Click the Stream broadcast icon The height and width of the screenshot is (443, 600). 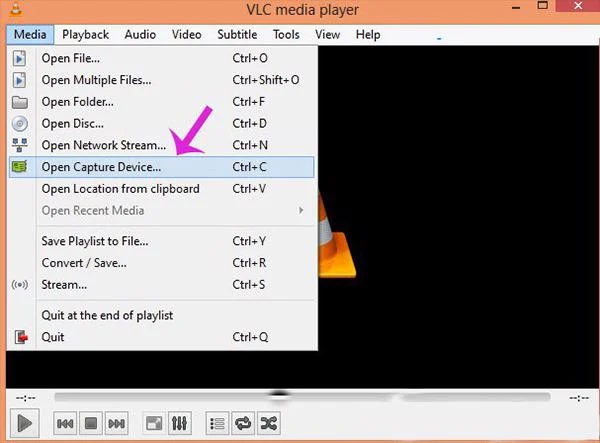coord(20,285)
